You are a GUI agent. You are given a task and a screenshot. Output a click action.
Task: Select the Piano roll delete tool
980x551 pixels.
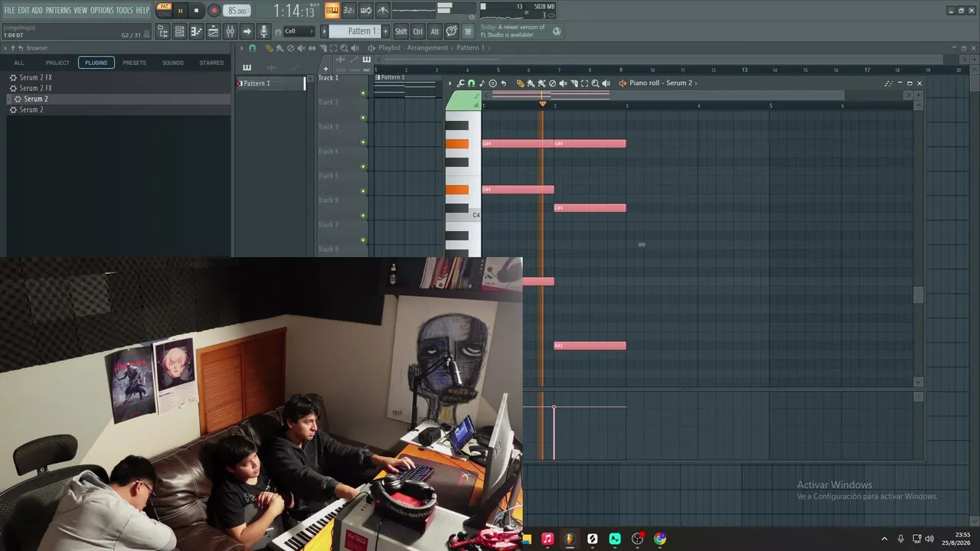pos(552,83)
